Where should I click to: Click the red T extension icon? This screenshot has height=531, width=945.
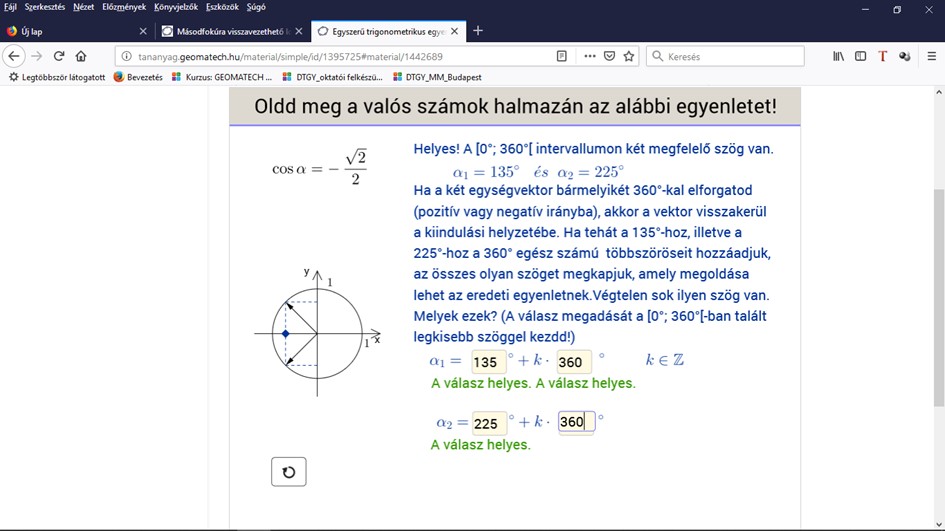point(882,56)
